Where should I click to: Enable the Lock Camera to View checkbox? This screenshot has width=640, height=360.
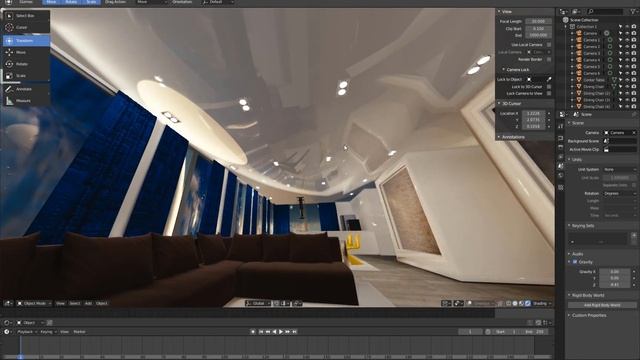coord(549,93)
